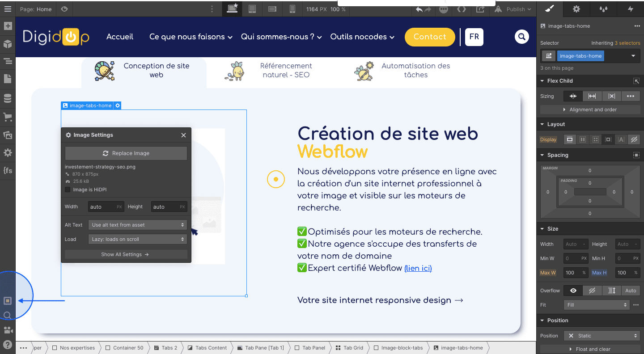Viewport: 644px width, 354px height.
Task: Open the Style panel brush tab
Action: point(550,9)
